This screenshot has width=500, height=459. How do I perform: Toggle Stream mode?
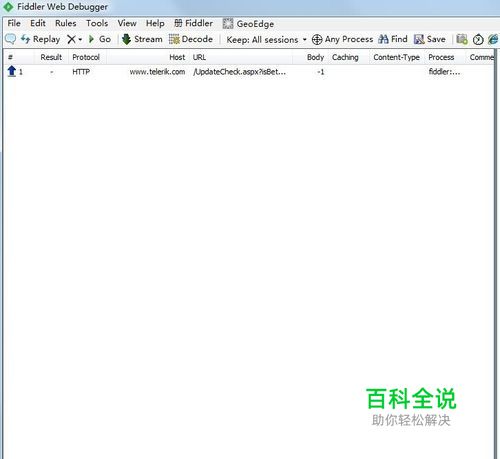click(142, 39)
